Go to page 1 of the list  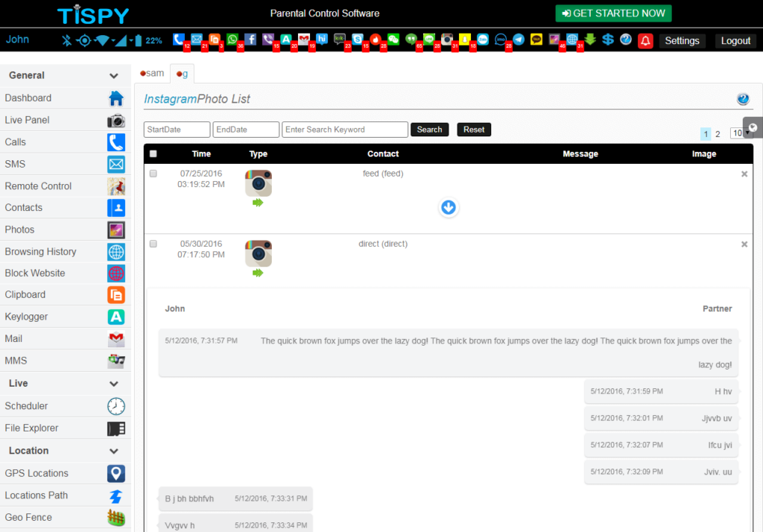[706, 134]
